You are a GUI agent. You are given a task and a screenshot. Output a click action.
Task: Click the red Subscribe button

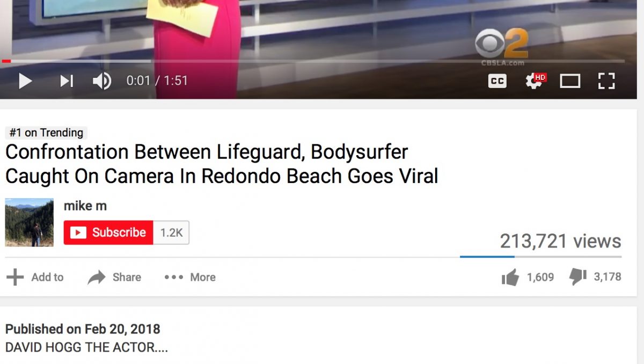(108, 232)
